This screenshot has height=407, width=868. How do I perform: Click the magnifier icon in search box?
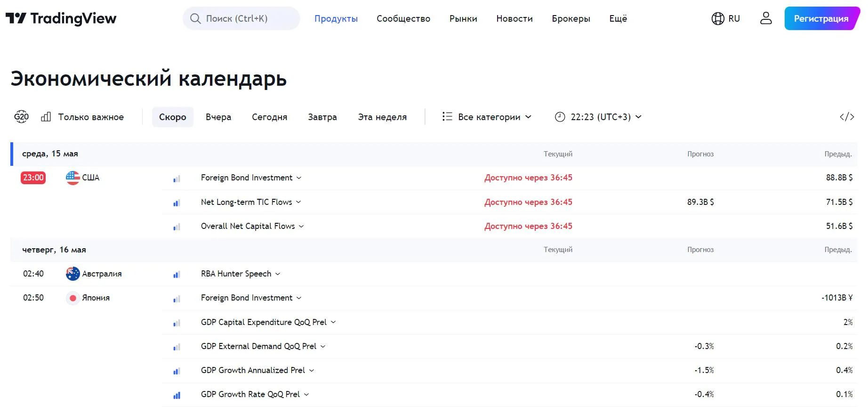pos(195,18)
